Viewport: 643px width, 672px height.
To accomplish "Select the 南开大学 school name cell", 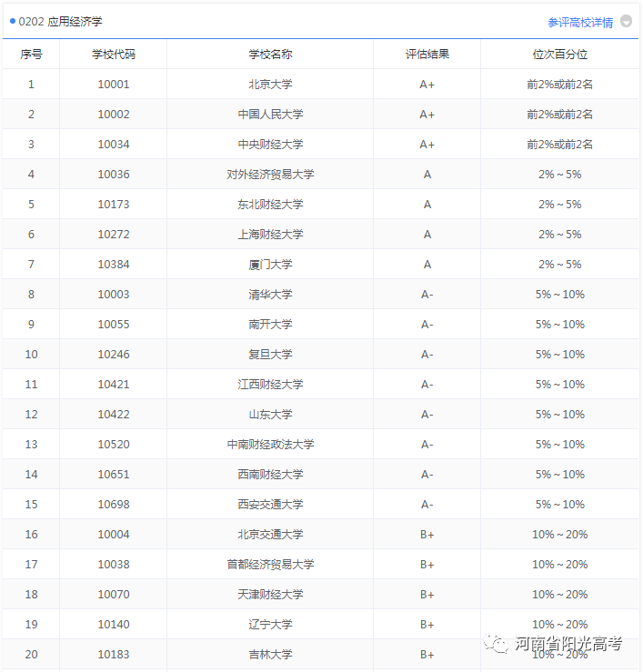I will tap(270, 325).
